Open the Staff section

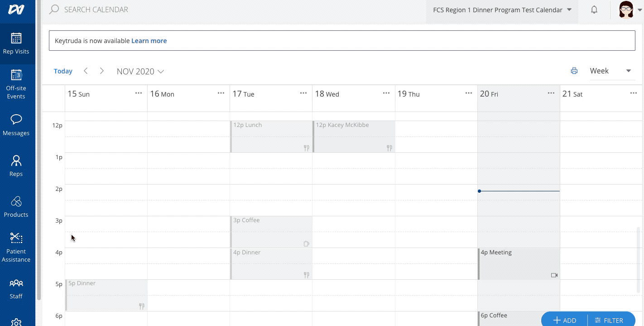tap(16, 287)
